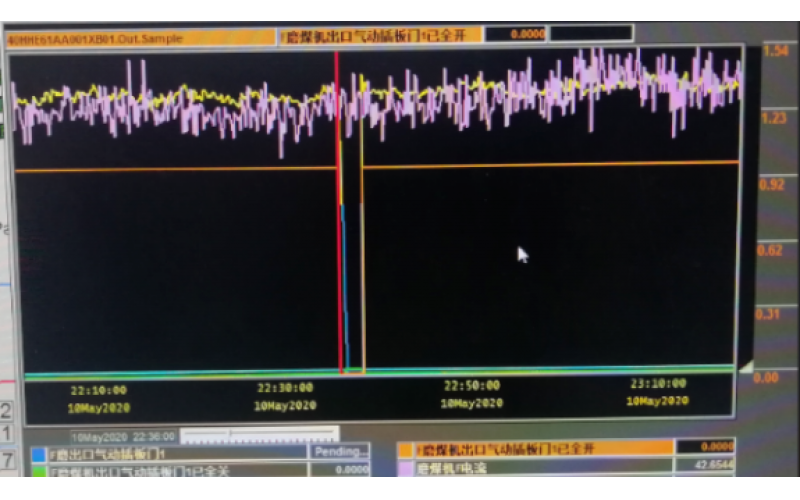This screenshot has width=800, height=500.
Task: Click the green legend color square
Action: (38, 470)
